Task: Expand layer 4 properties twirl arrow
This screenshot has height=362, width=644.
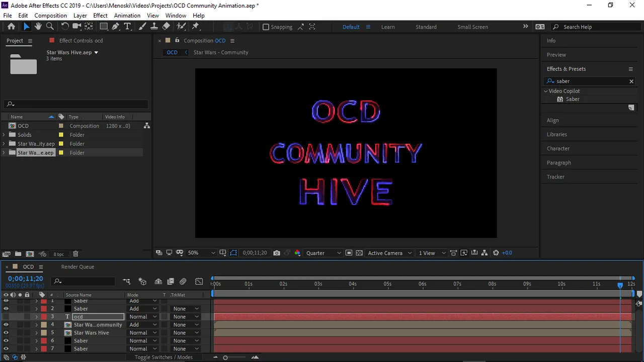Action: tap(36, 325)
